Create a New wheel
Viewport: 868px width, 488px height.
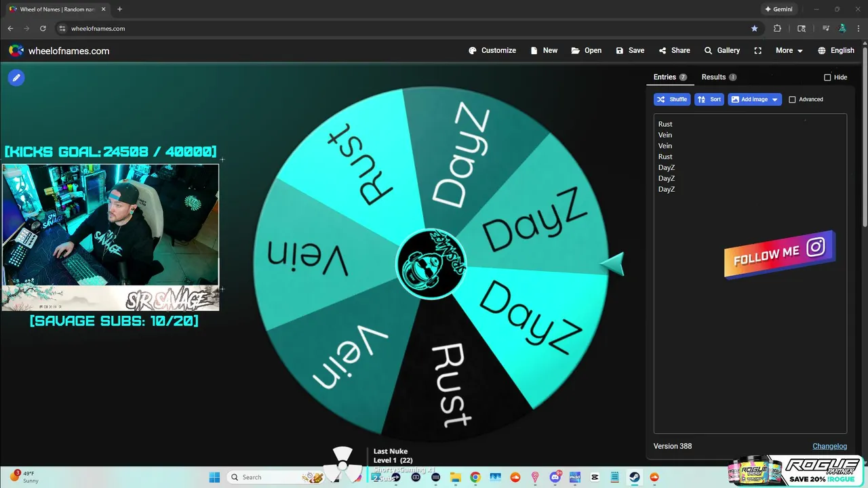coord(544,51)
